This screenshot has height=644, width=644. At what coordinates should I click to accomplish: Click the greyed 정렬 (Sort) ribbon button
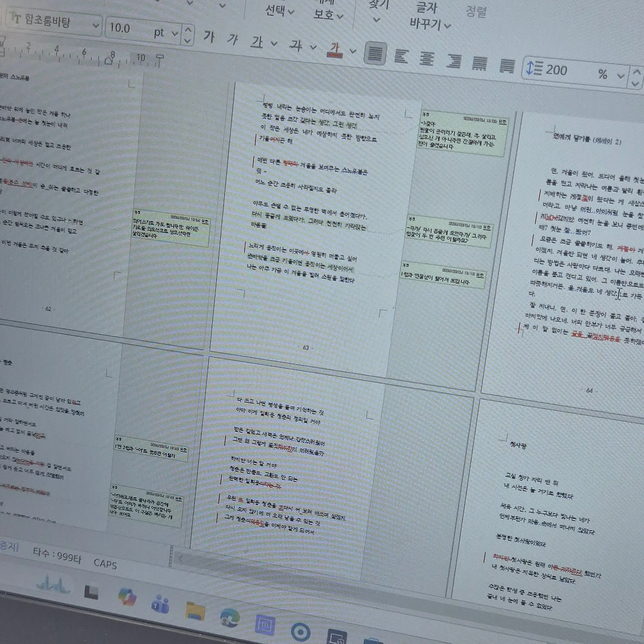(476, 11)
